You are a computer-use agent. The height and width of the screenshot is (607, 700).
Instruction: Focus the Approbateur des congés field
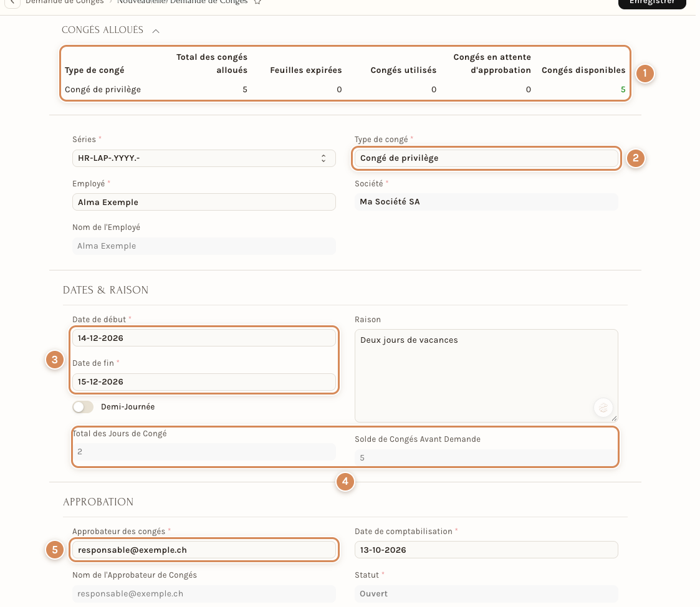[x=204, y=550]
